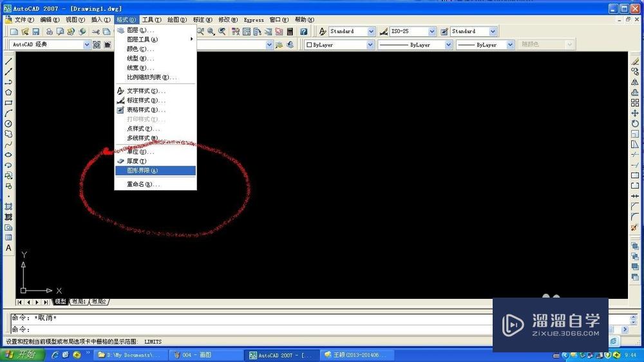Choose 重命名 from the format menu

(156, 184)
